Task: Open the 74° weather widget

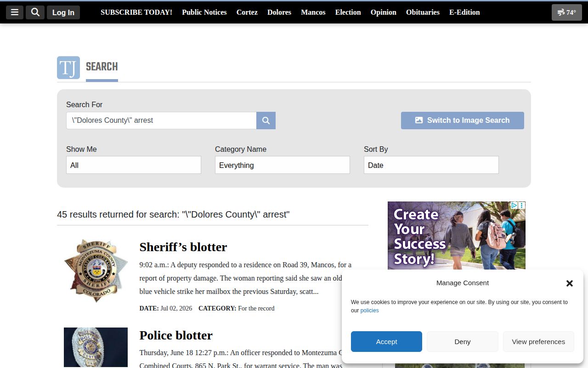Action: pyautogui.click(x=566, y=12)
